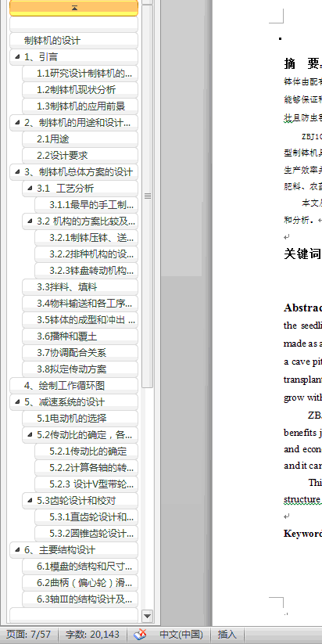Open 3.2.2排种机构的设 entry
This screenshot has width=322, height=644.
[x=86, y=254]
